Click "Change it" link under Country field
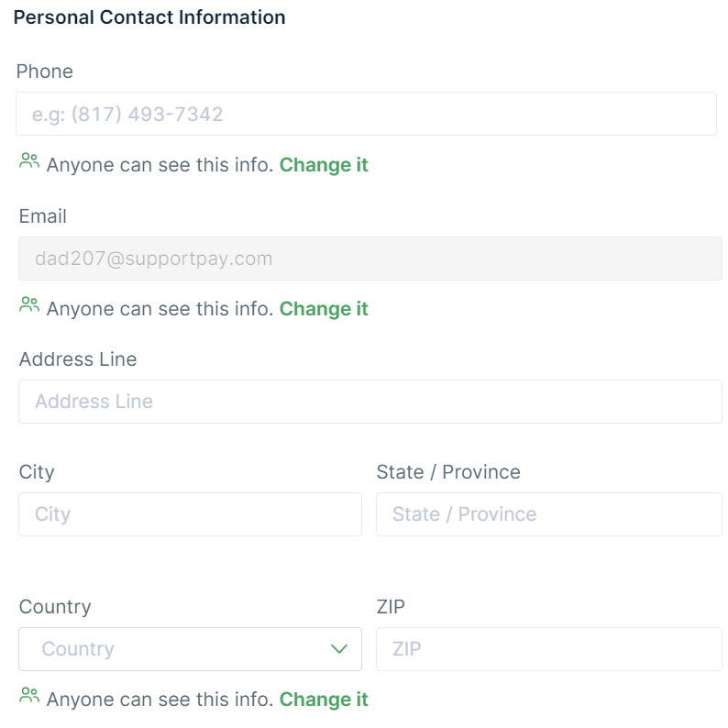 coord(324,700)
